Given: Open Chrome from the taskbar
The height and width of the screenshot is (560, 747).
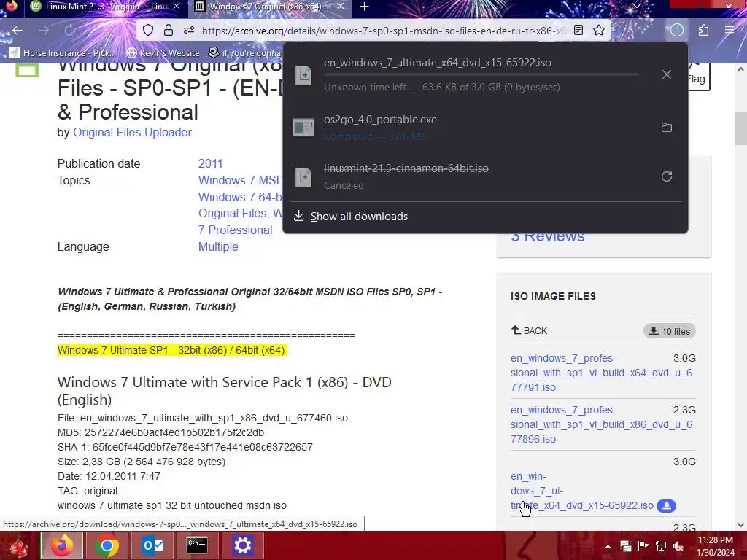Looking at the screenshot, I should (107, 545).
